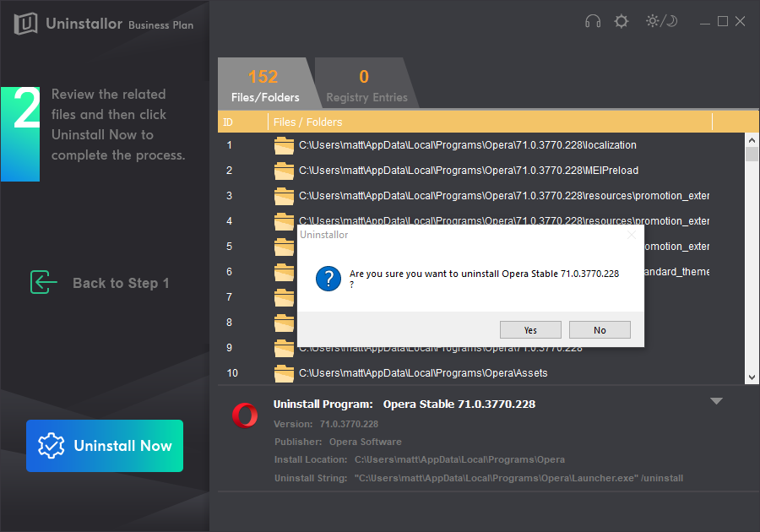Open support via headphones icon
The image size is (760, 532).
[x=592, y=21]
